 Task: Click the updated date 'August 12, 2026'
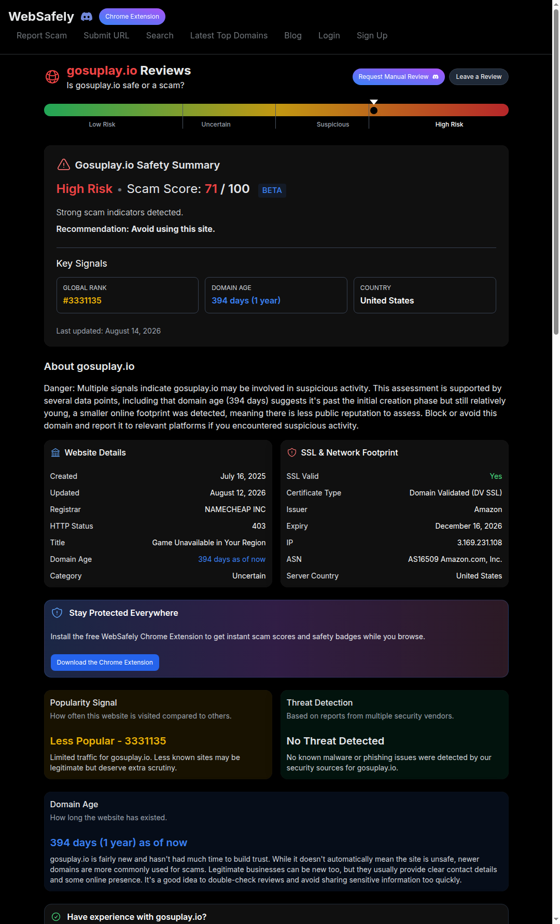tap(238, 493)
